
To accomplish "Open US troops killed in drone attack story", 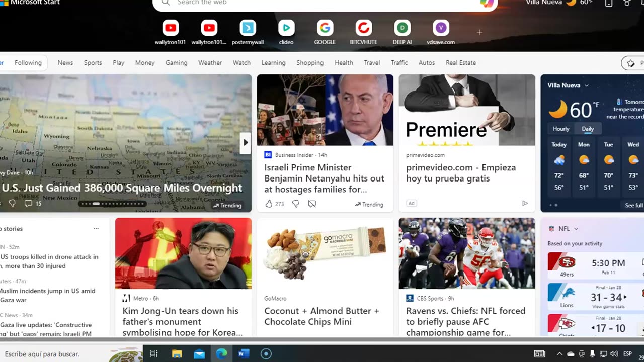I will tap(49, 261).
